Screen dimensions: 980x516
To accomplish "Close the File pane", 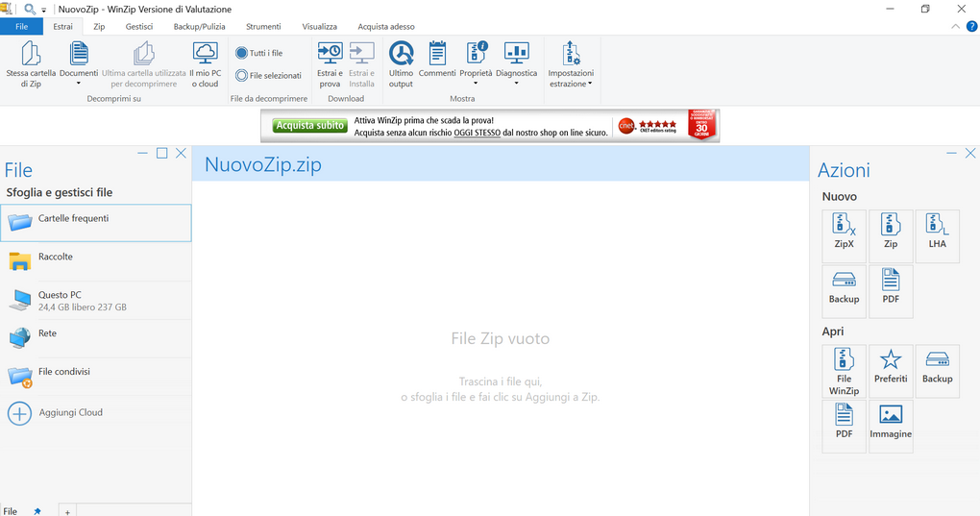I will click(182, 153).
